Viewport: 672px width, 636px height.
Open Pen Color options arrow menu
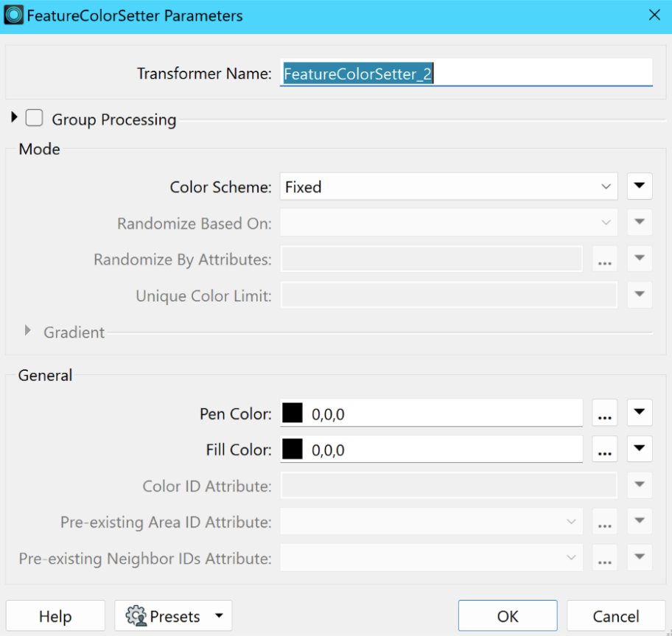[x=640, y=413]
